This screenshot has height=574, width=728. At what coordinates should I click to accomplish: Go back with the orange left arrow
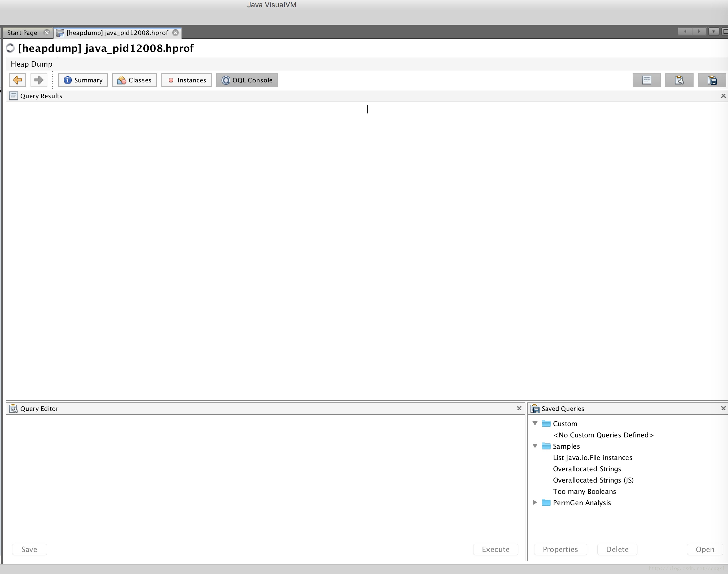pyautogui.click(x=17, y=80)
